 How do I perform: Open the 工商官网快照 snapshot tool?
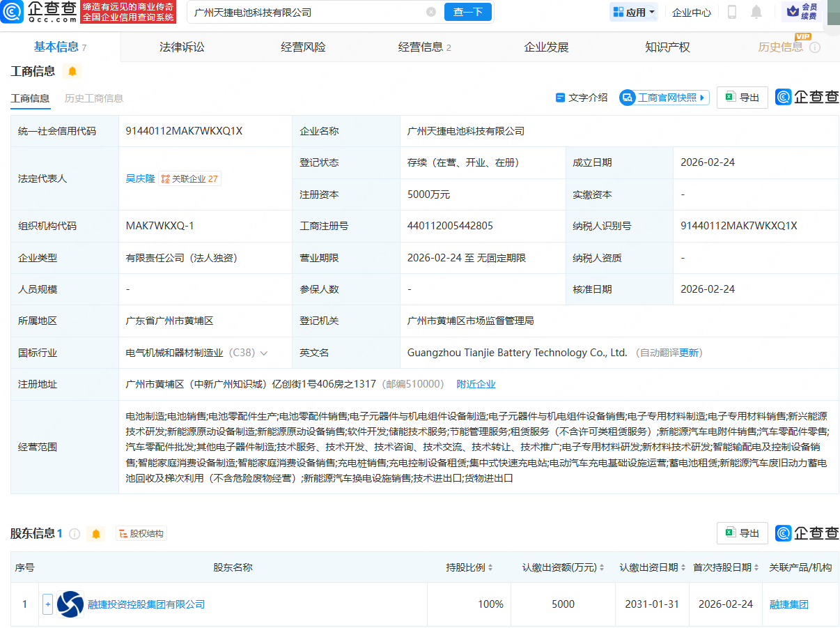point(663,98)
